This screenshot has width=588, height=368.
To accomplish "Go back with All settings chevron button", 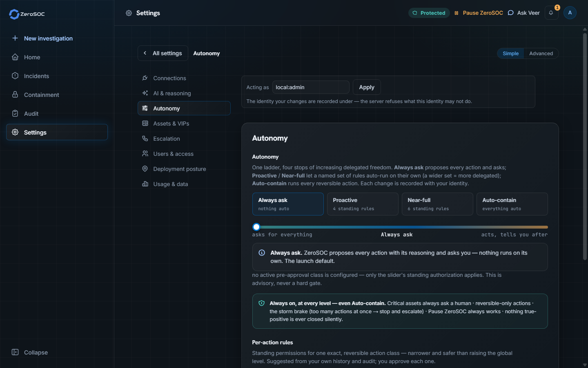I will [x=163, y=53].
